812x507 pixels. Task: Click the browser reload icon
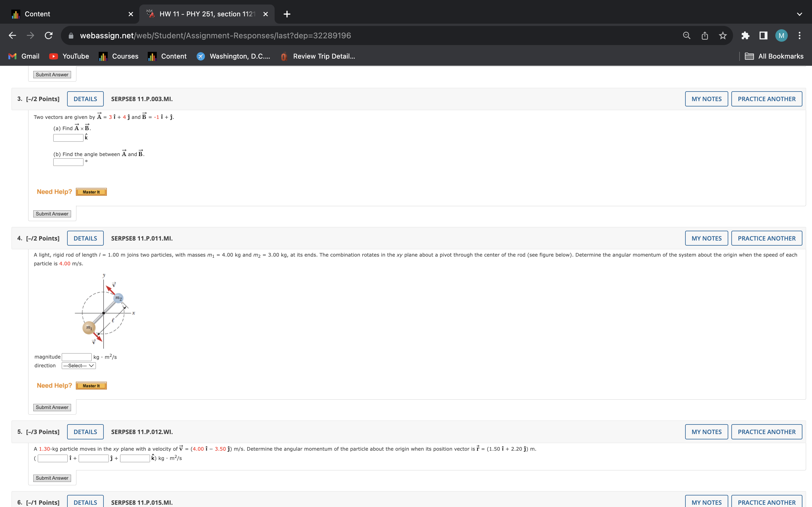point(49,35)
